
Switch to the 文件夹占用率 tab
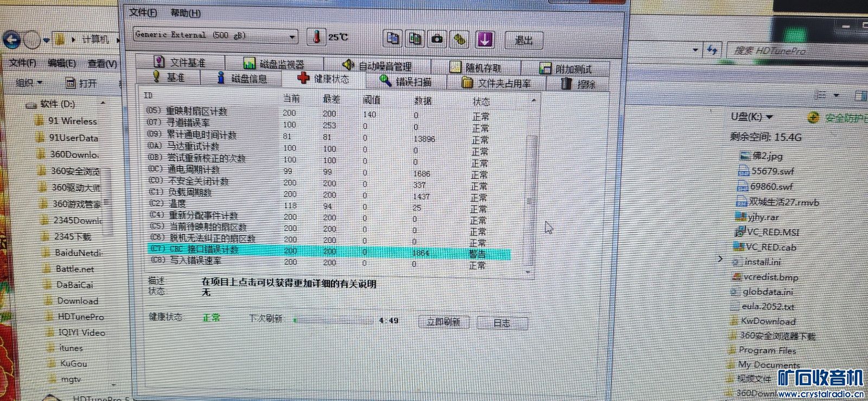(496, 83)
